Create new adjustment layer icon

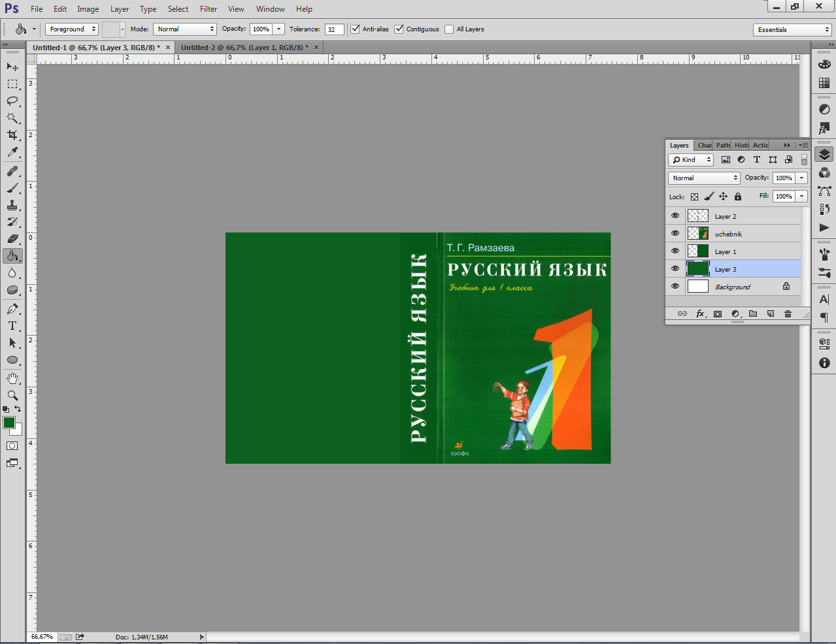point(735,314)
